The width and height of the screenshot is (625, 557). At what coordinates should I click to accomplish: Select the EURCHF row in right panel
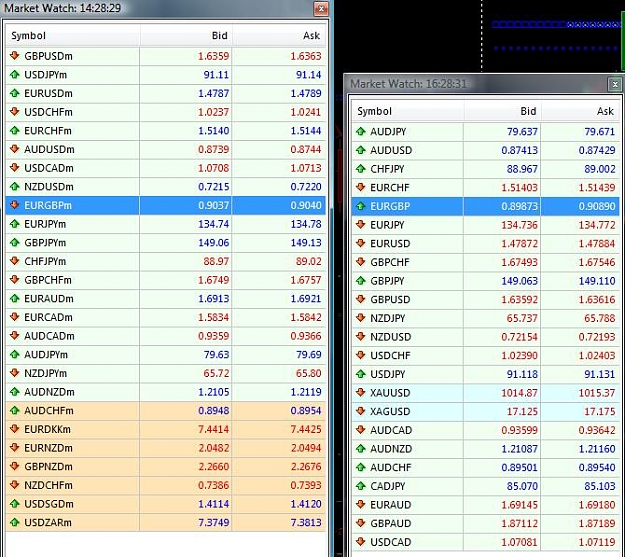pyautogui.click(x=485, y=187)
